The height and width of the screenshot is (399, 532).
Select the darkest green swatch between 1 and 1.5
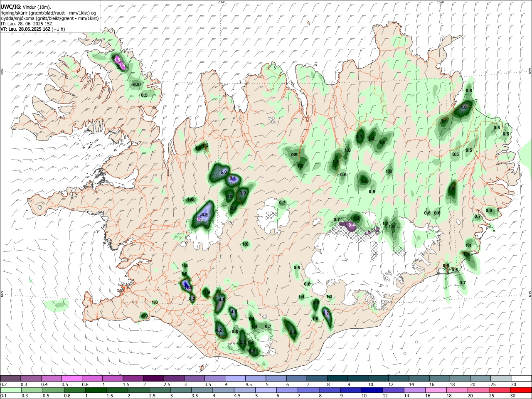[x=96, y=390]
